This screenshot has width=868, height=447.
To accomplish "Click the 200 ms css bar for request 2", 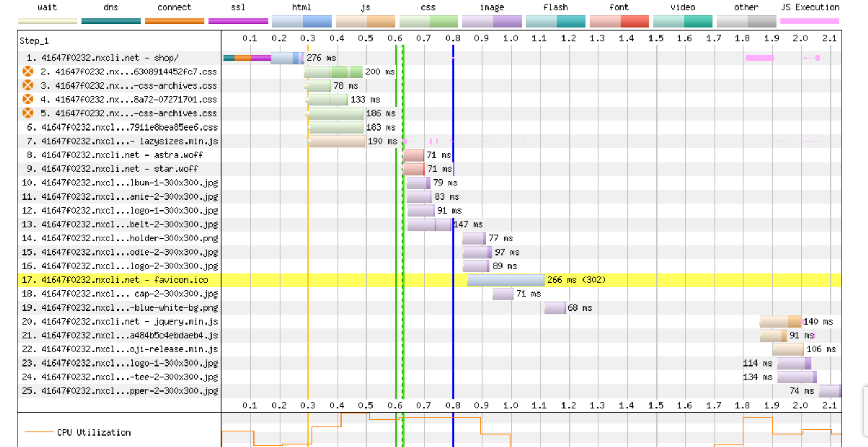I will point(333,71).
